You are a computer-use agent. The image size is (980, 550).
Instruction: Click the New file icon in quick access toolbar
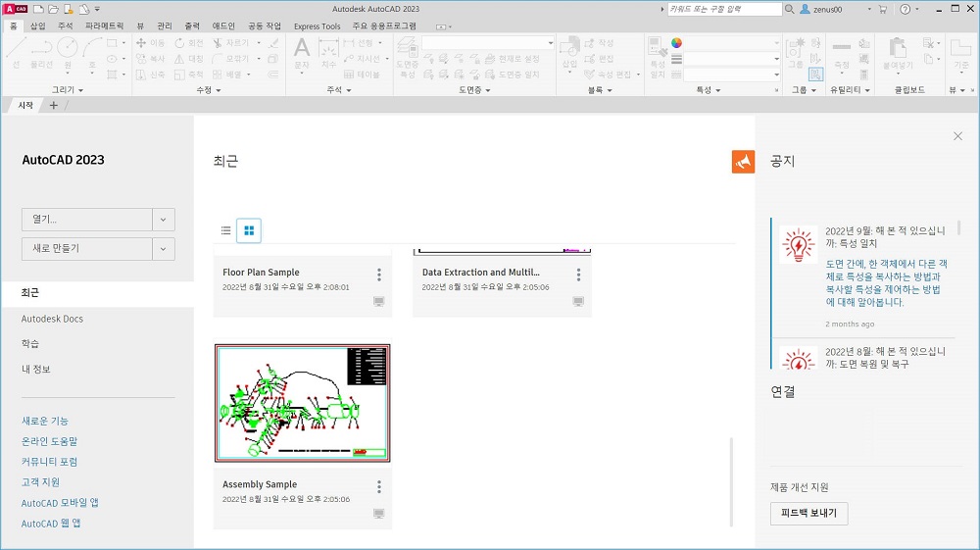(39, 9)
